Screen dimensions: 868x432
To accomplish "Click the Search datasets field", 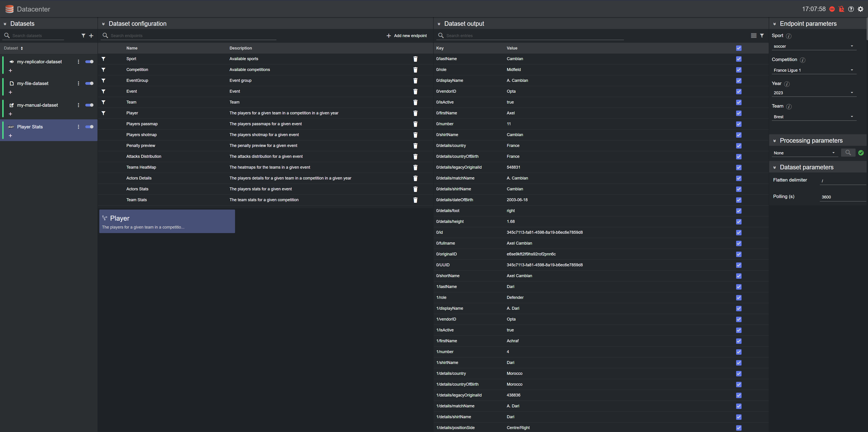I will [x=37, y=36].
